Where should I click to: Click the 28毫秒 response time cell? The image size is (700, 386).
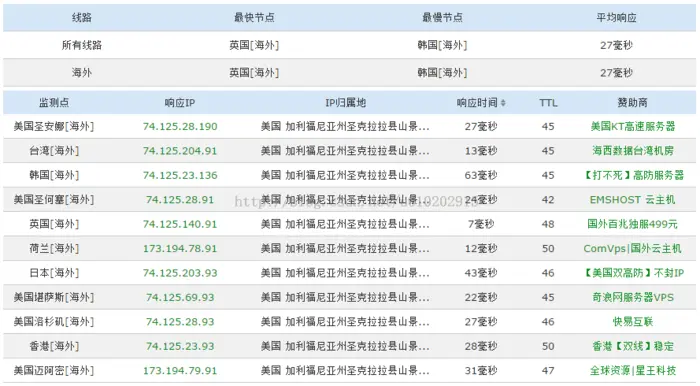tap(481, 346)
